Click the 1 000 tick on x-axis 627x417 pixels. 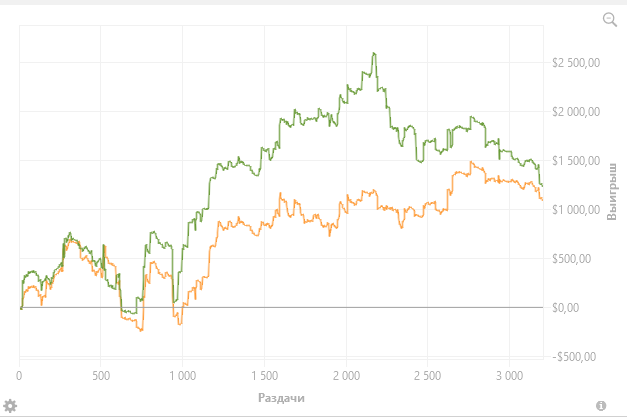[183, 377]
